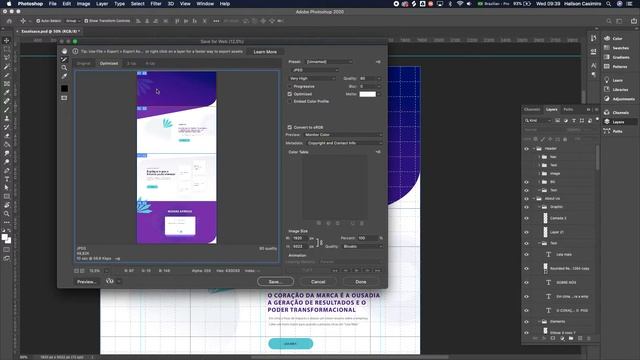
Task: Toggle visibility of SOBRE NÓS text layer
Action: click(x=526, y=282)
